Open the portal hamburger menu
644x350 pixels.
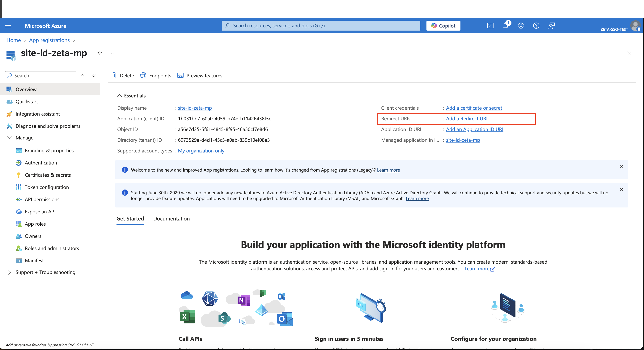8,25
